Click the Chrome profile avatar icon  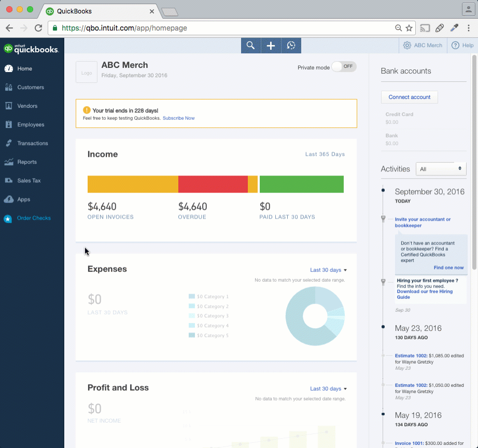[468, 9]
